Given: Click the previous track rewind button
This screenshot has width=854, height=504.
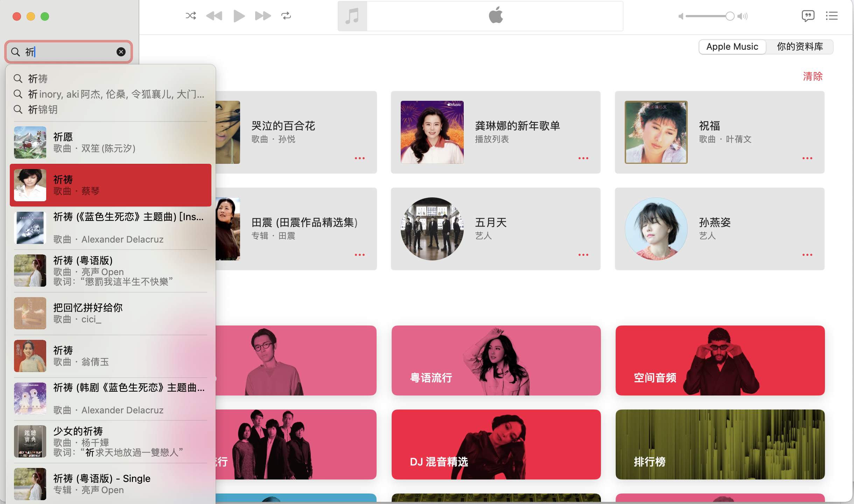Looking at the screenshot, I should tap(214, 16).
